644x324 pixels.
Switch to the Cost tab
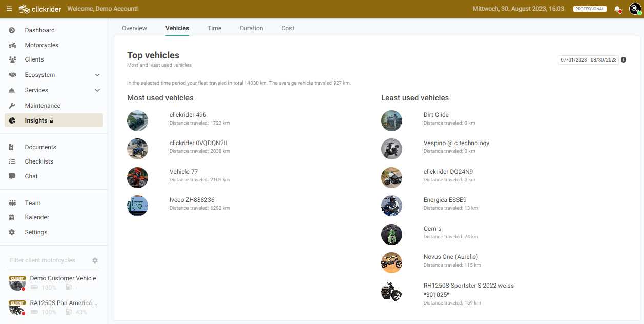click(288, 28)
